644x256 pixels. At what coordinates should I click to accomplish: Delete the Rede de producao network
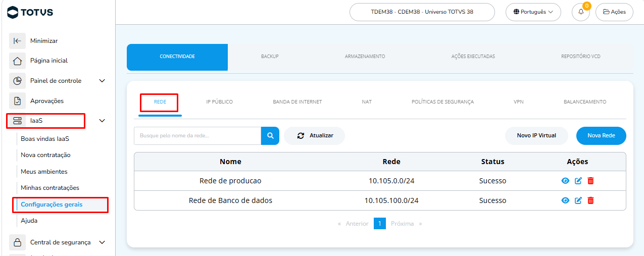click(x=590, y=181)
